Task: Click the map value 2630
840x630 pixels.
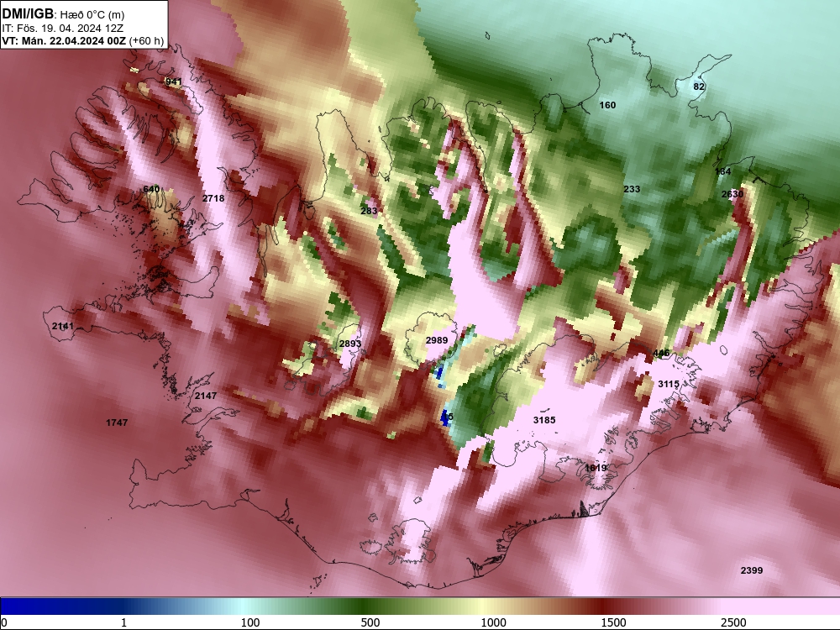Action: (732, 194)
